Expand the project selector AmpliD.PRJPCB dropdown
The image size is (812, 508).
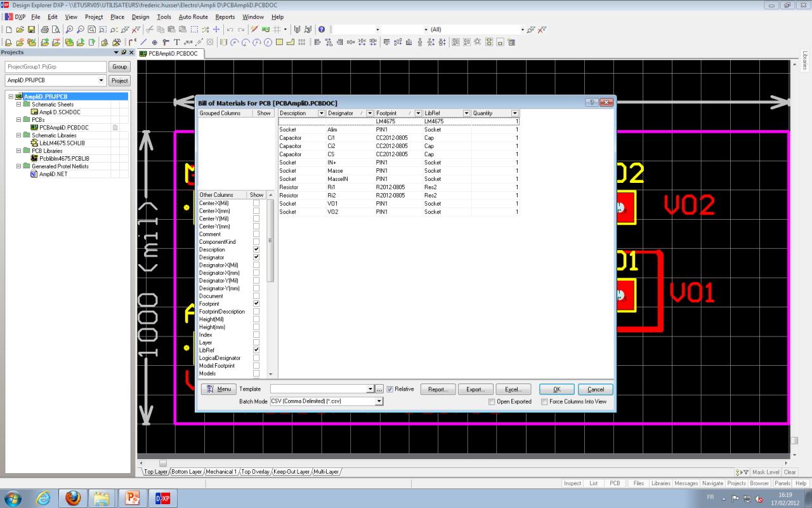coord(101,81)
